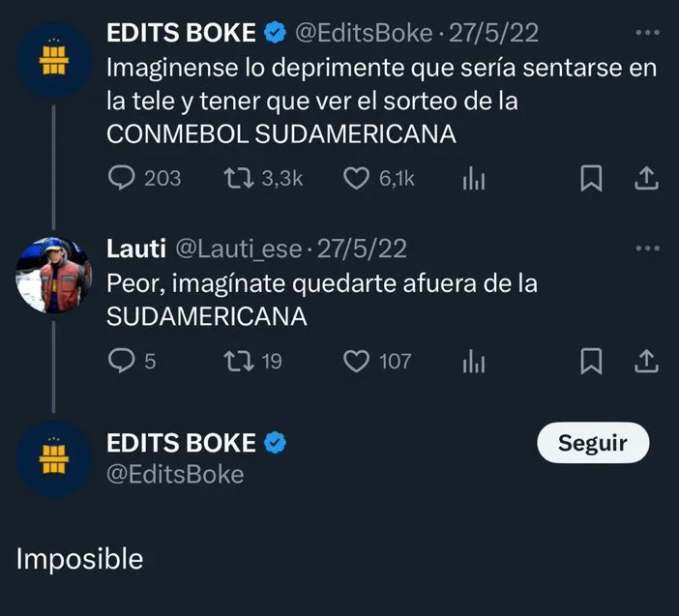The height and width of the screenshot is (616, 679).
Task: Share Lauti's reply tweet
Action: (x=646, y=362)
